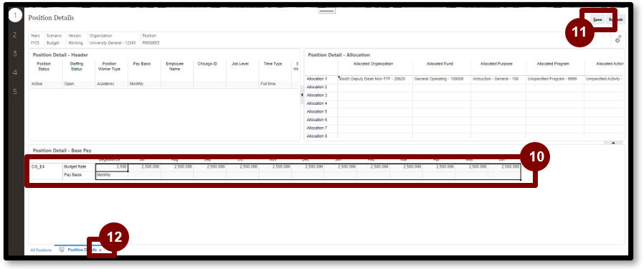Click the form icon on Position Details tab
Screen dimensions: 644x269
coord(62,250)
